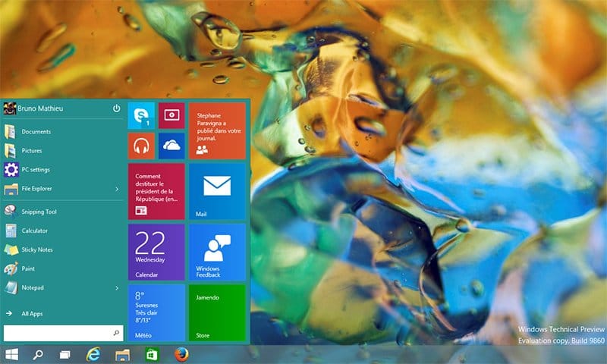Launch the Snipping Tool
607x364 pixels.
pos(63,212)
